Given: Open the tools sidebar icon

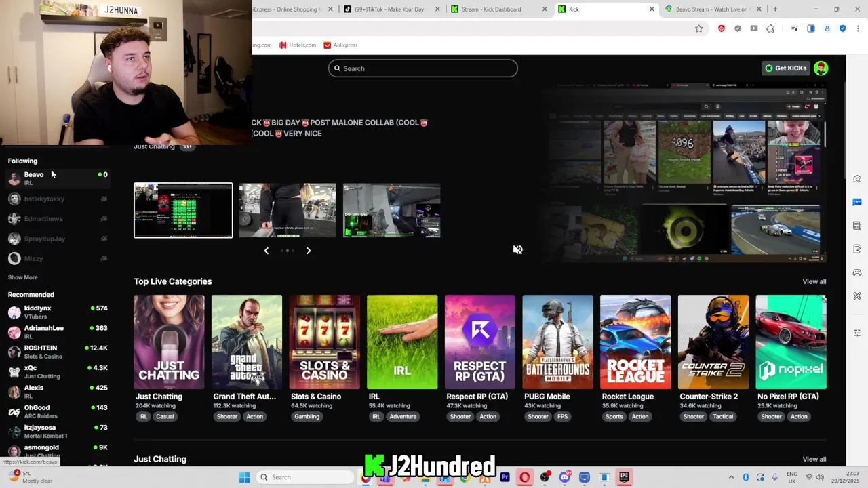Looking at the screenshot, I should [x=857, y=296].
